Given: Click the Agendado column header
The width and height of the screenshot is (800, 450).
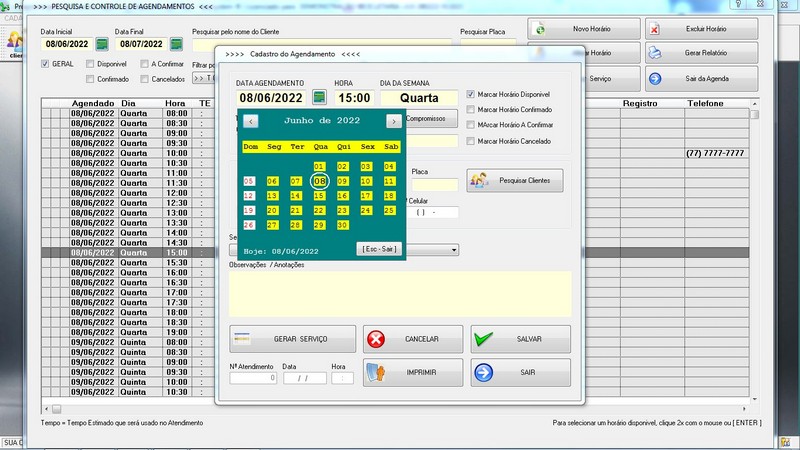Looking at the screenshot, I should click(93, 103).
